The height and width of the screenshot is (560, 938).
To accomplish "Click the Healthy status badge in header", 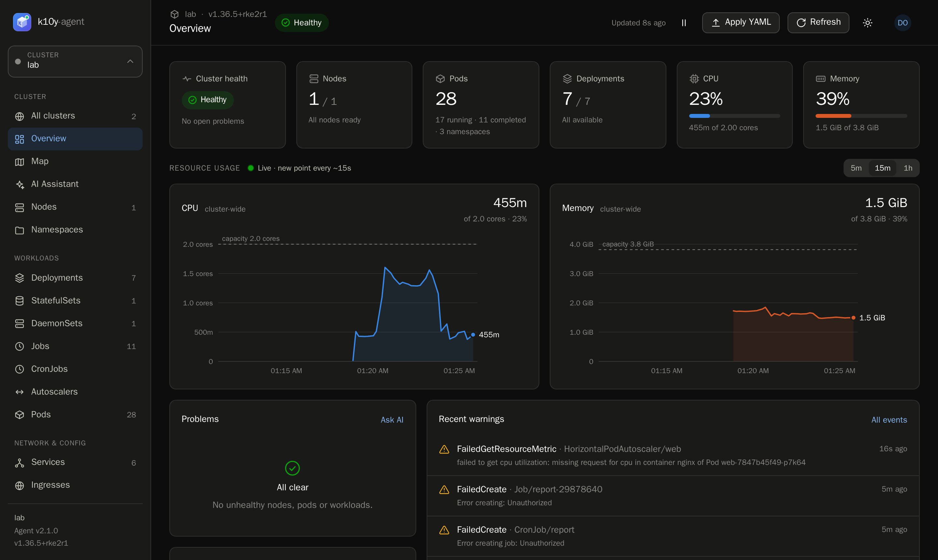I will 302,23.
